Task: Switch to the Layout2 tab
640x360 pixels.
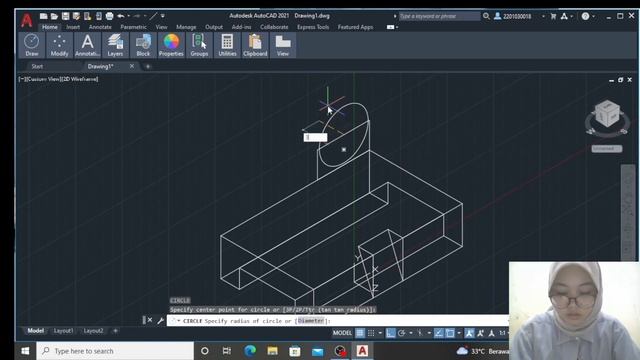Action: click(93, 331)
